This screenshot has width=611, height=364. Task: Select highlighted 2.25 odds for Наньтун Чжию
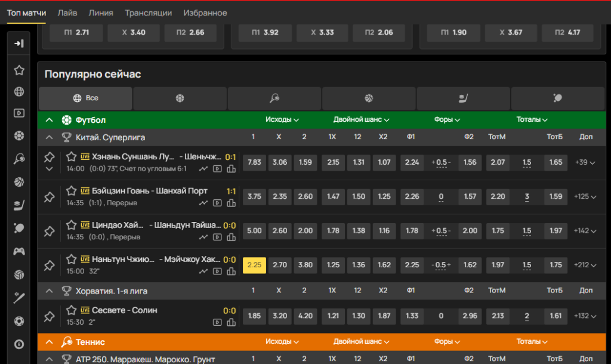[x=254, y=265]
